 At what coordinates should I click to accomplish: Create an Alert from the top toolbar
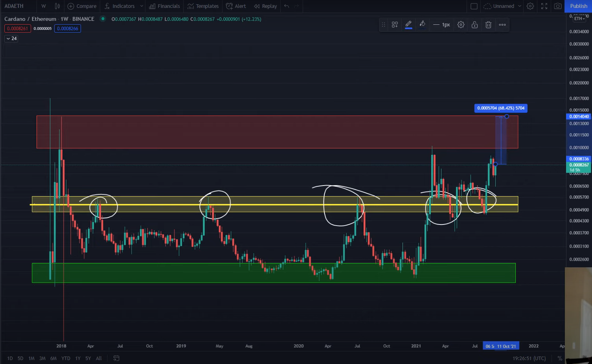[236, 6]
